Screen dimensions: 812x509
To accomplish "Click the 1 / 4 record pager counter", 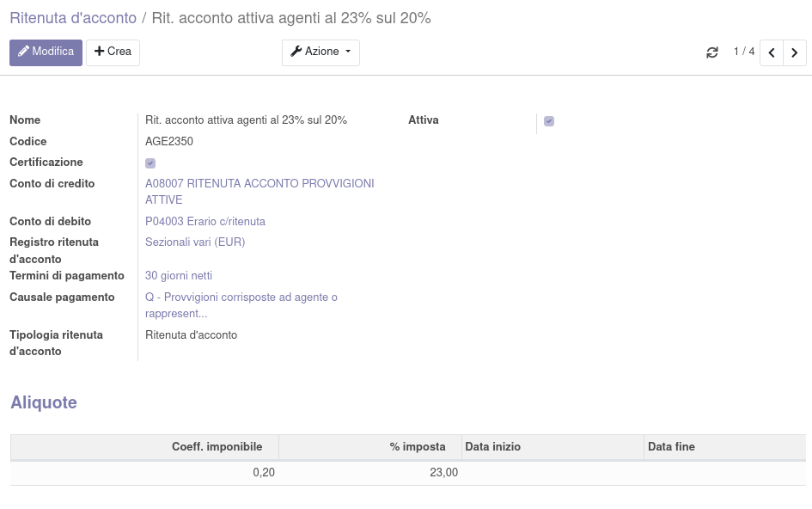I will point(744,52).
